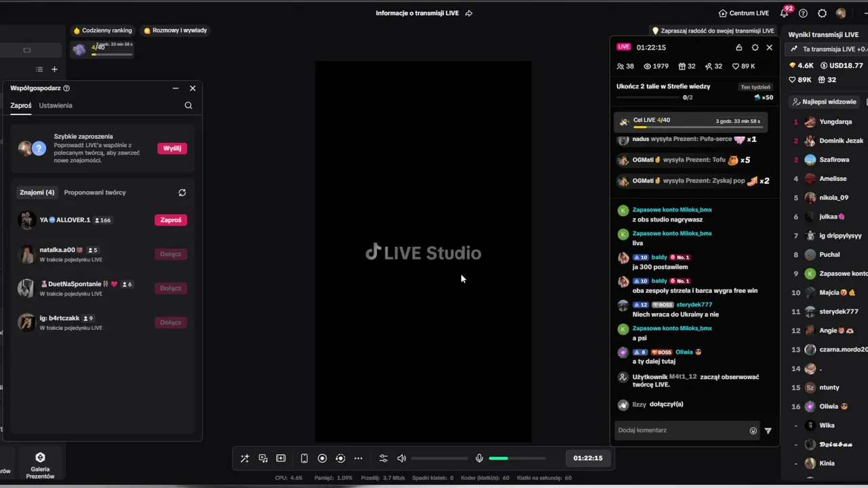Adjust the speaker volume slider
The height and width of the screenshot is (488, 868).
tap(439, 458)
